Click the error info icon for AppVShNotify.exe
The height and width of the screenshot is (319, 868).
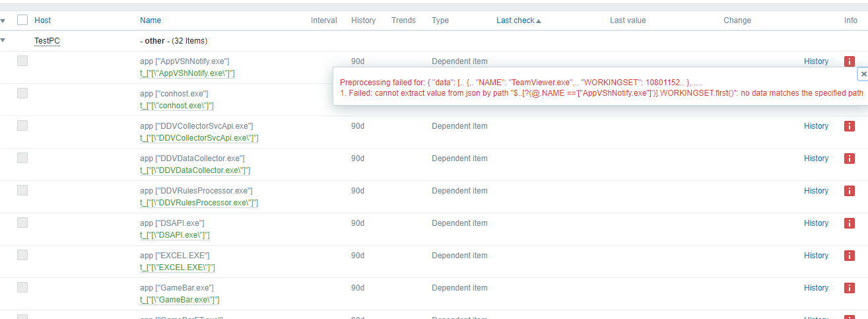850,61
